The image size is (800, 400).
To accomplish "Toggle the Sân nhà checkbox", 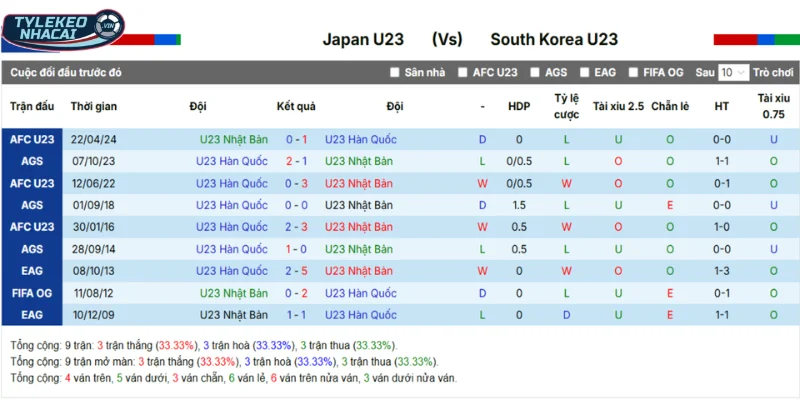I will [394, 73].
